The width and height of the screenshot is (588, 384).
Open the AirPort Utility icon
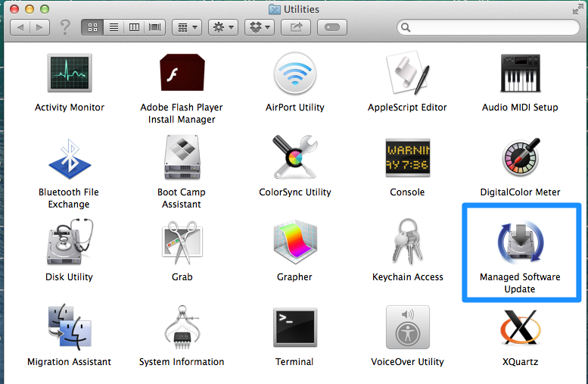294,73
